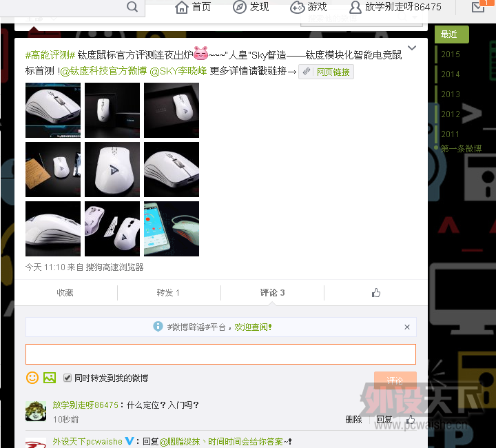
Task: Select 最近 in timeline sidebar
Action: click(x=452, y=34)
